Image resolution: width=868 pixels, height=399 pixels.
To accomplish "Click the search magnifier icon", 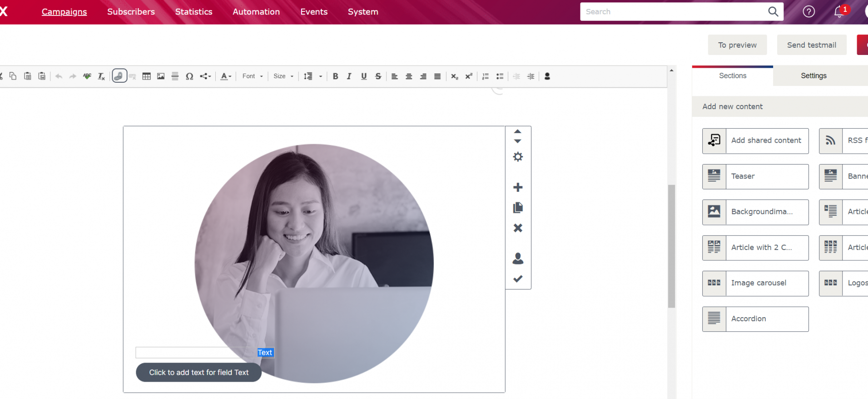I will pos(773,12).
